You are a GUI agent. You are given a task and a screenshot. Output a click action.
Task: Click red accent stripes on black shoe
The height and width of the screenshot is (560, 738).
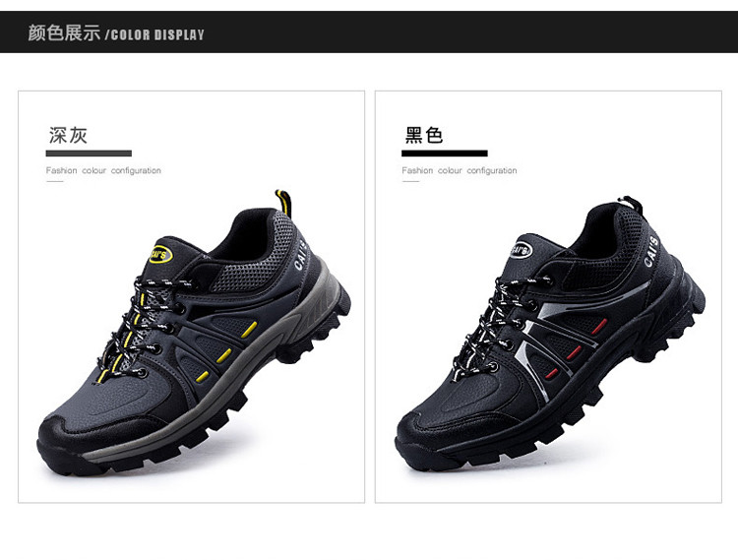[x=576, y=349]
